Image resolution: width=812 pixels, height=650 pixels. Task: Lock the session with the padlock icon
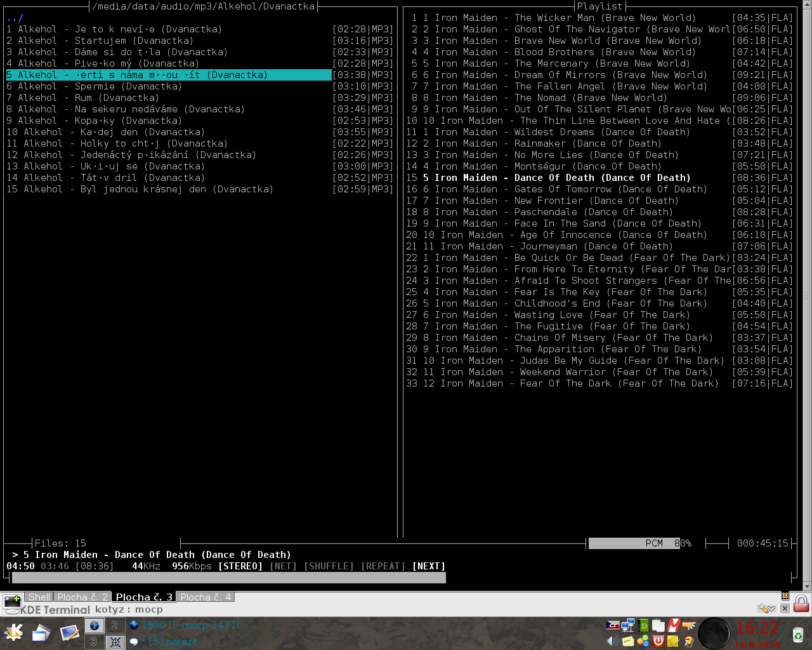point(801,604)
